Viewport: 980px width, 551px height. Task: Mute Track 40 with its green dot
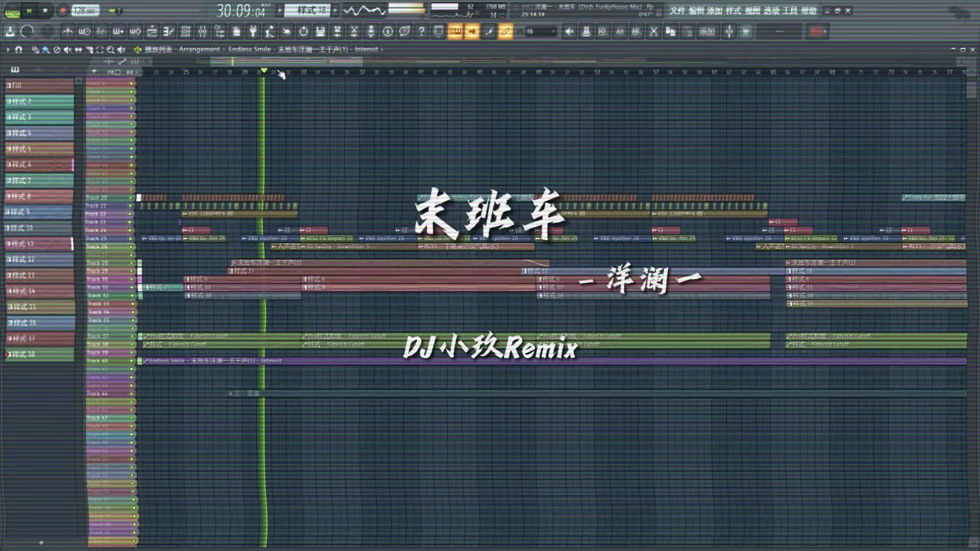click(132, 361)
